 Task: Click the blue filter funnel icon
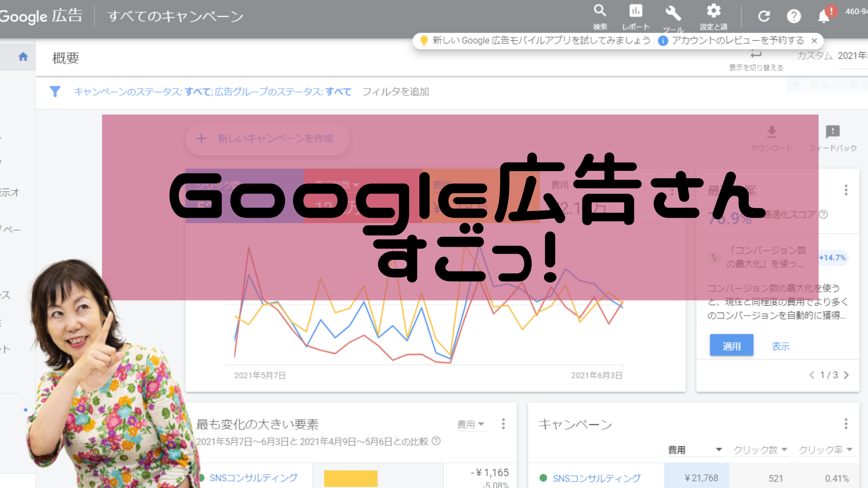55,91
